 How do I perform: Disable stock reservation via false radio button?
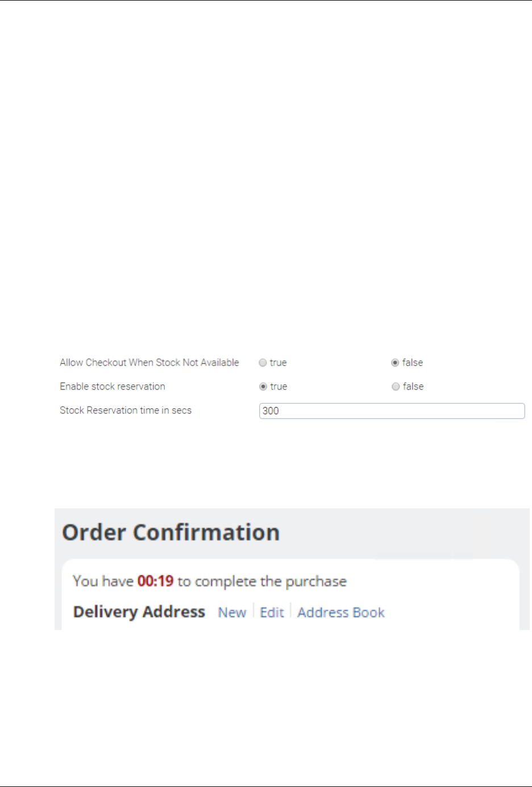396,387
